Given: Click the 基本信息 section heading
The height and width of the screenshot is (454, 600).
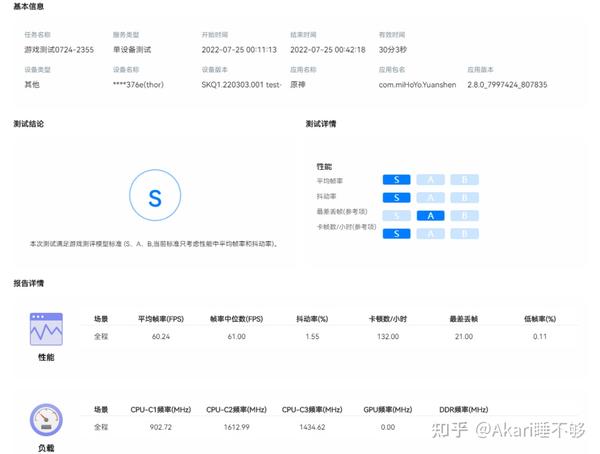Looking at the screenshot, I should coord(29,7).
